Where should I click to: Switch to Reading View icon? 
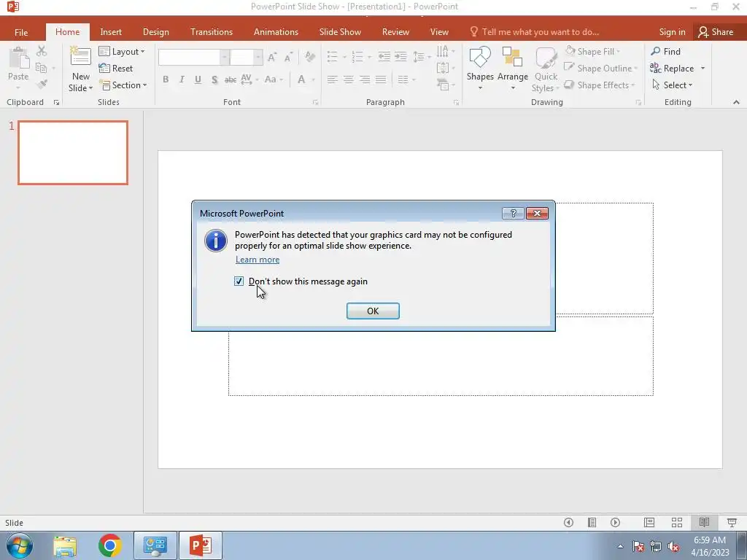coord(704,522)
